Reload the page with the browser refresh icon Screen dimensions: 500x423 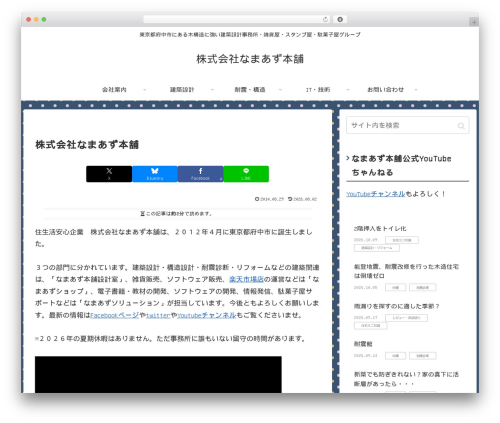325,19
